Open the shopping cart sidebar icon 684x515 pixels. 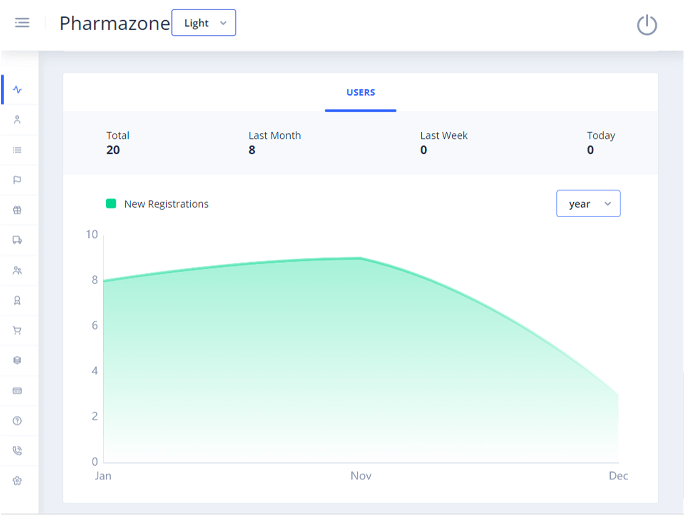18,330
